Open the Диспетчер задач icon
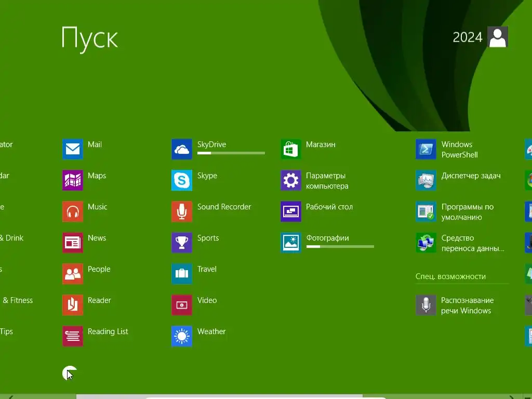The width and height of the screenshot is (532, 399). pyautogui.click(x=426, y=180)
